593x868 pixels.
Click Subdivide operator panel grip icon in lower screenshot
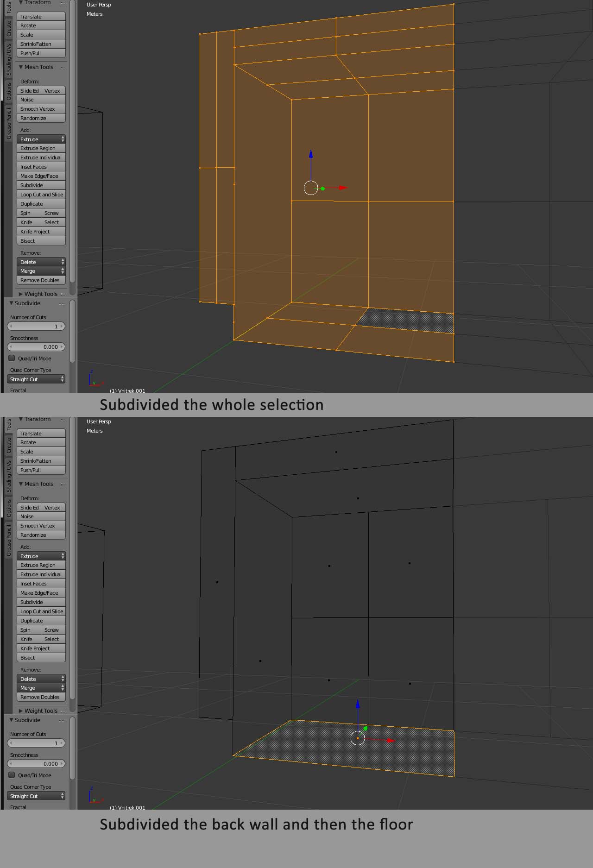click(x=62, y=721)
